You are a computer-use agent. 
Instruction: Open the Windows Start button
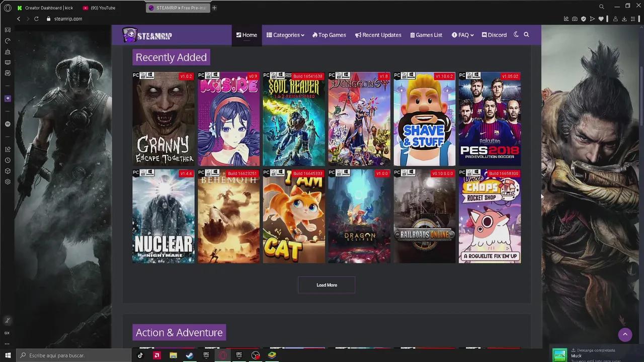[x=8, y=355]
